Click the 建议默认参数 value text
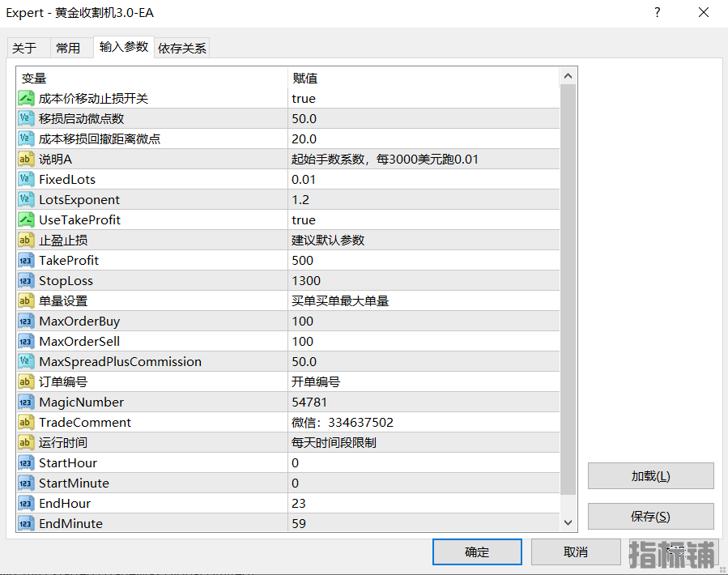This screenshot has height=575, width=728. [x=328, y=241]
